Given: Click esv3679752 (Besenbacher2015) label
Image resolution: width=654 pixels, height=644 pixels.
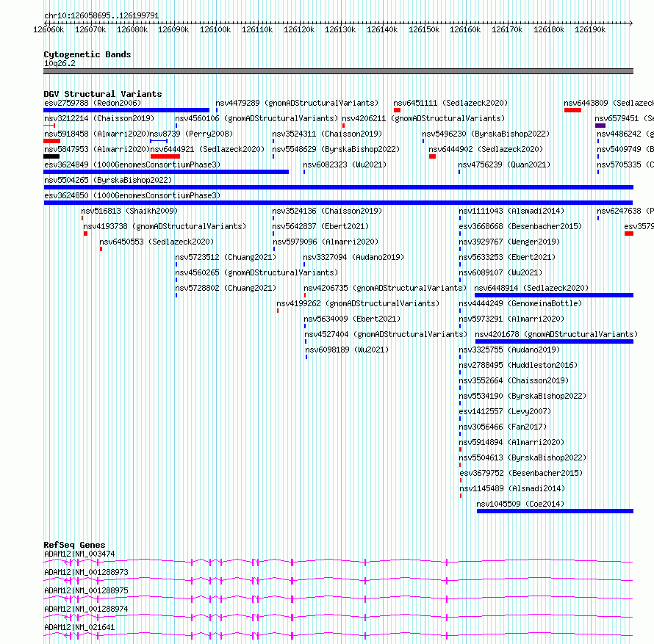Looking at the screenshot, I should pos(522,473).
